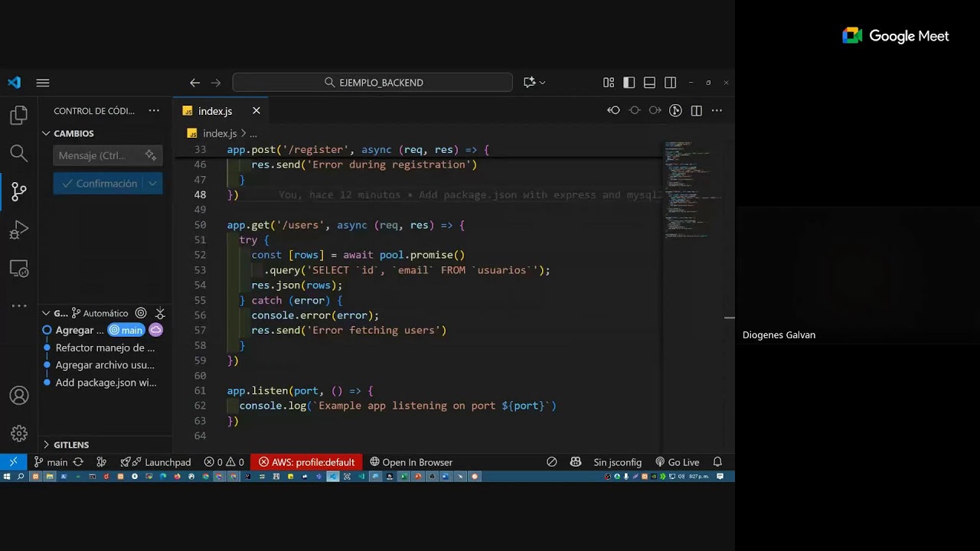Open the VS Code hamburger menu
This screenshot has width=980, height=551.
43,83
